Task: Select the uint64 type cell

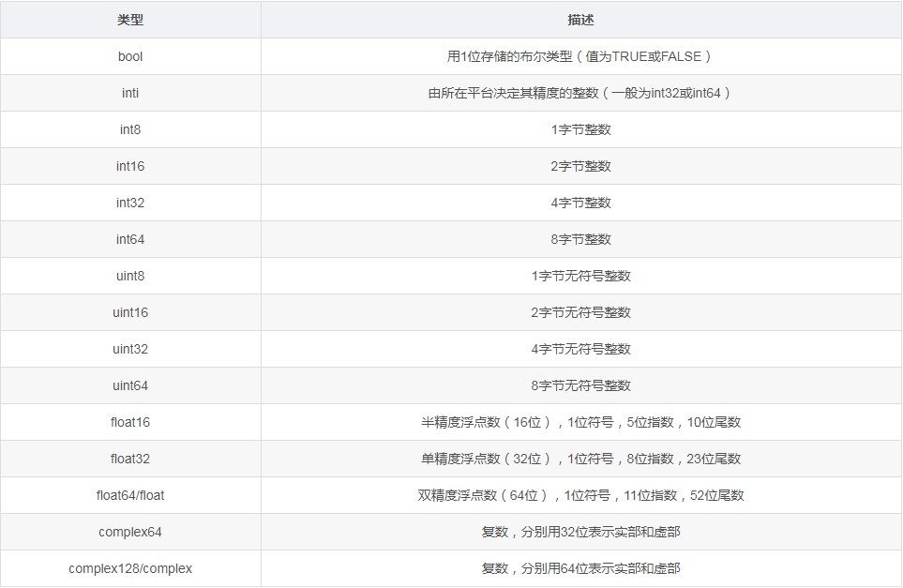Action: click(x=130, y=385)
